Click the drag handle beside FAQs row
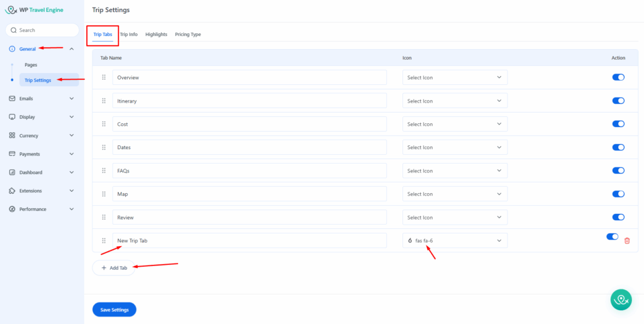Viewport: 644px width, 324px height. coord(104,170)
